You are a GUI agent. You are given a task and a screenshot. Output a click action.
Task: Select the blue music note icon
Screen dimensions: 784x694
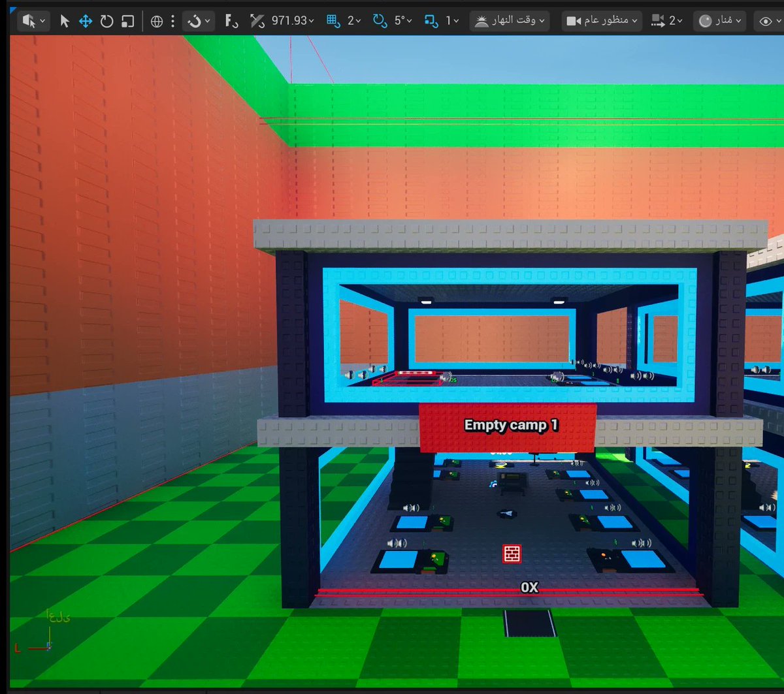point(493,484)
